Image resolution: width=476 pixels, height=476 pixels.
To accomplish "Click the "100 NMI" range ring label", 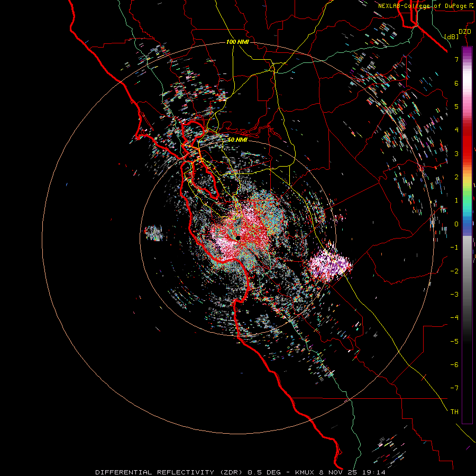I will (x=237, y=42).
